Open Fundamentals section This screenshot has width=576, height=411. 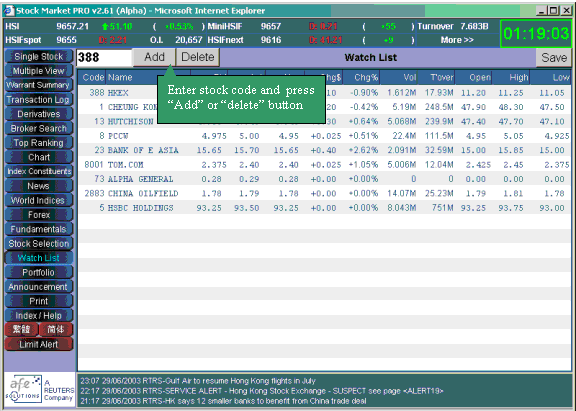click(x=39, y=229)
